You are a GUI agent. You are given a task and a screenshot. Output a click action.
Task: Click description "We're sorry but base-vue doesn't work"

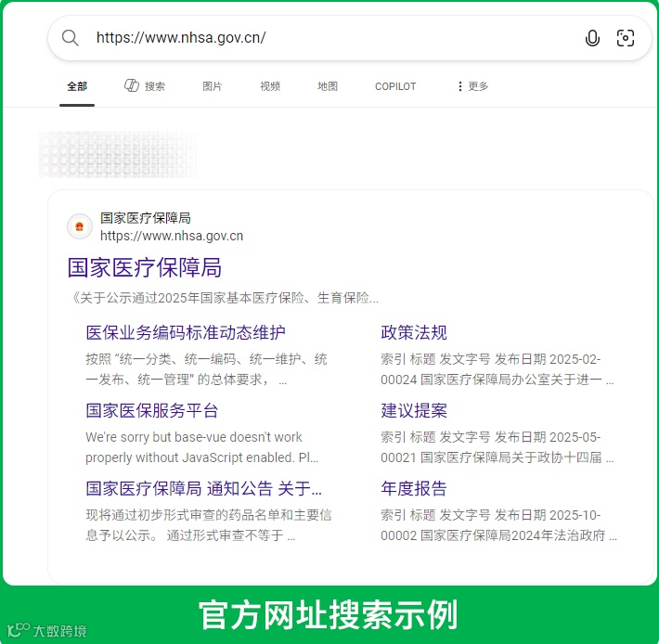pyautogui.click(x=202, y=447)
